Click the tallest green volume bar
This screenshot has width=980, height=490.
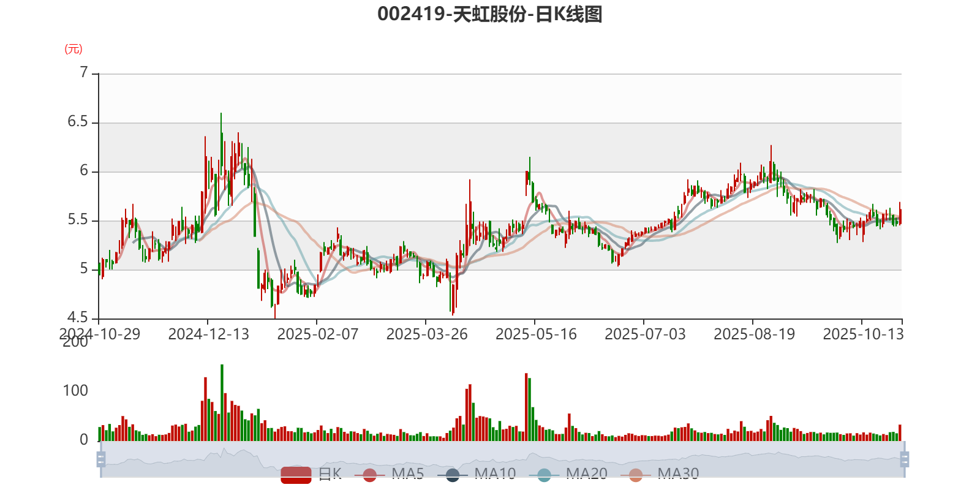pyautogui.click(x=222, y=402)
